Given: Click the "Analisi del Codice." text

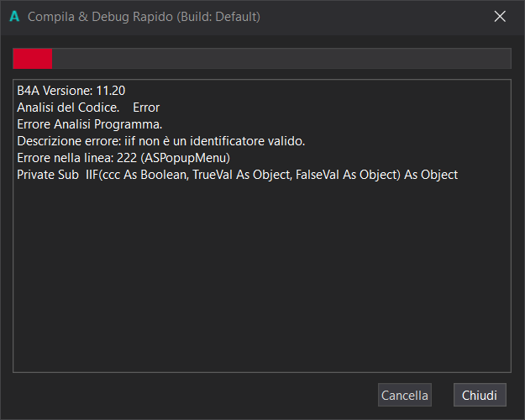Looking at the screenshot, I should [68, 108].
